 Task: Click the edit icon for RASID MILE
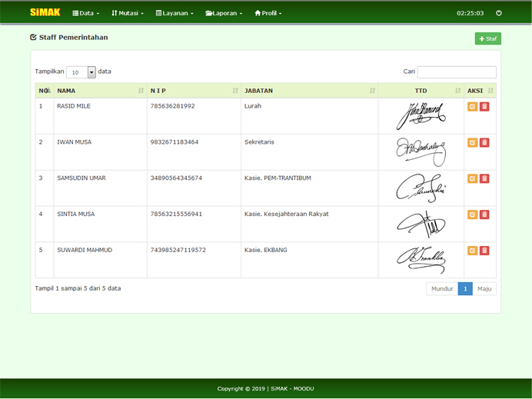click(x=472, y=107)
